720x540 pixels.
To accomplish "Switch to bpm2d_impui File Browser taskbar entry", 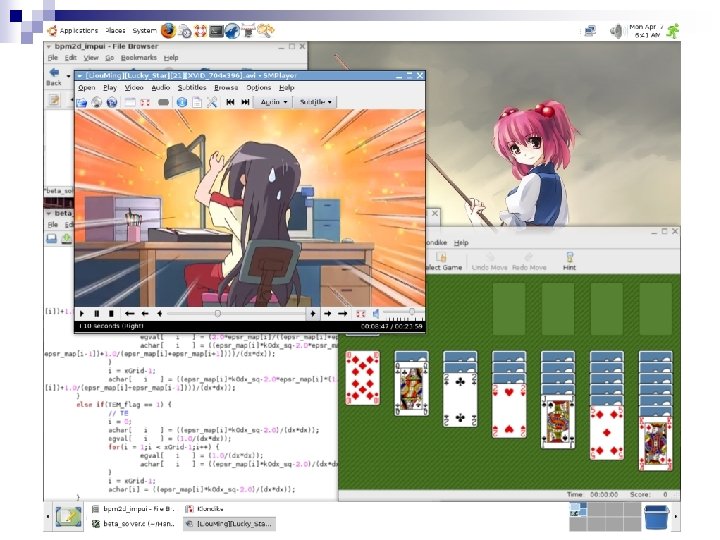I will (133, 509).
